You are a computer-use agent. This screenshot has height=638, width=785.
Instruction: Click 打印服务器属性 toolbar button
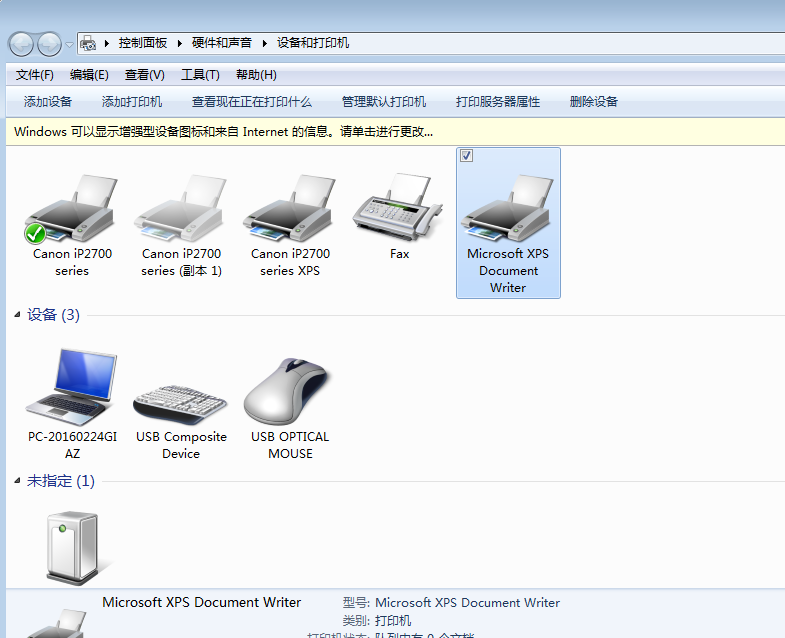[x=498, y=102]
